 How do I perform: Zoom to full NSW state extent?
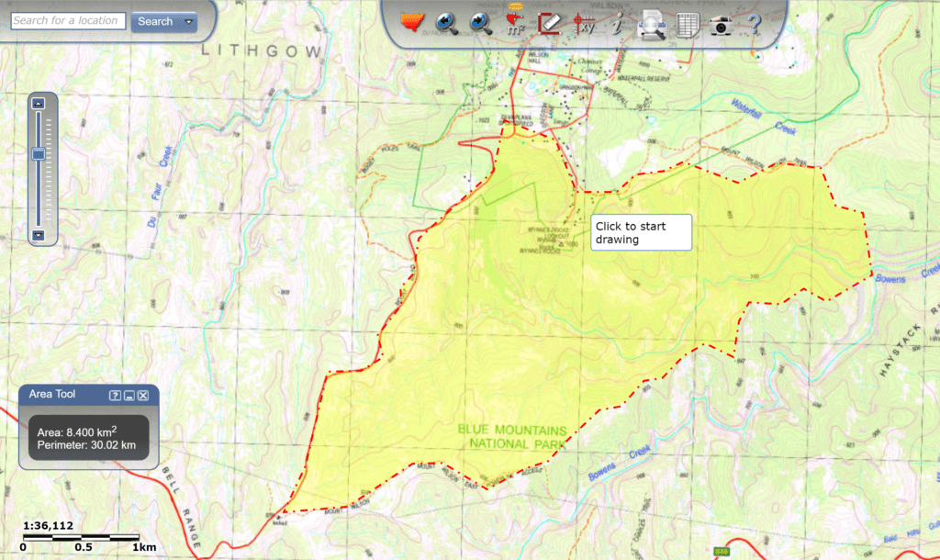412,23
